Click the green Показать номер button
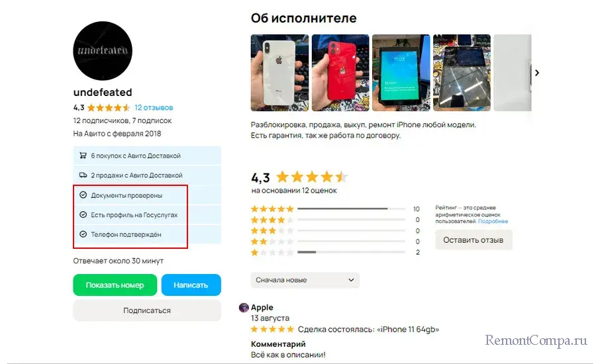 115,285
